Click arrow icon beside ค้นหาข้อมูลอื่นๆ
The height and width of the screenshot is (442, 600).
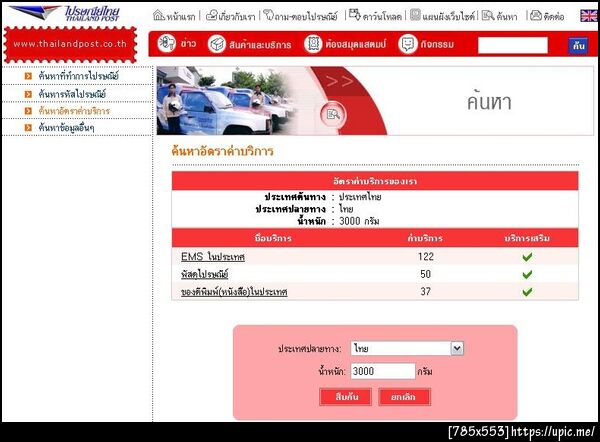click(x=28, y=128)
